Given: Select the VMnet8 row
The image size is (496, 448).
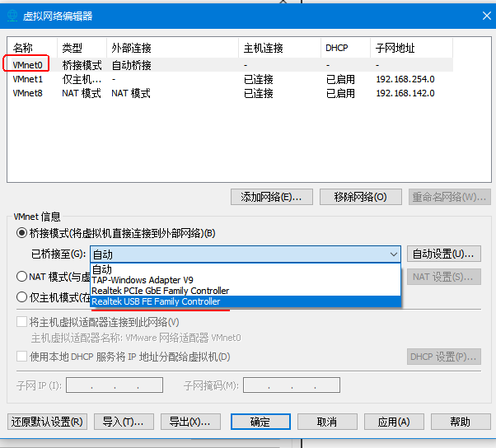Looking at the screenshot, I should pos(231,93).
